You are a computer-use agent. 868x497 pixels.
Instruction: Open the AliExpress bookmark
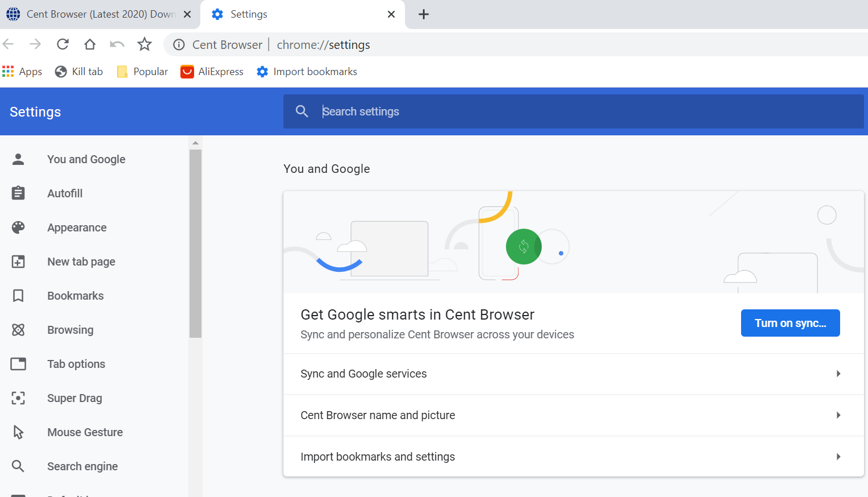(212, 72)
